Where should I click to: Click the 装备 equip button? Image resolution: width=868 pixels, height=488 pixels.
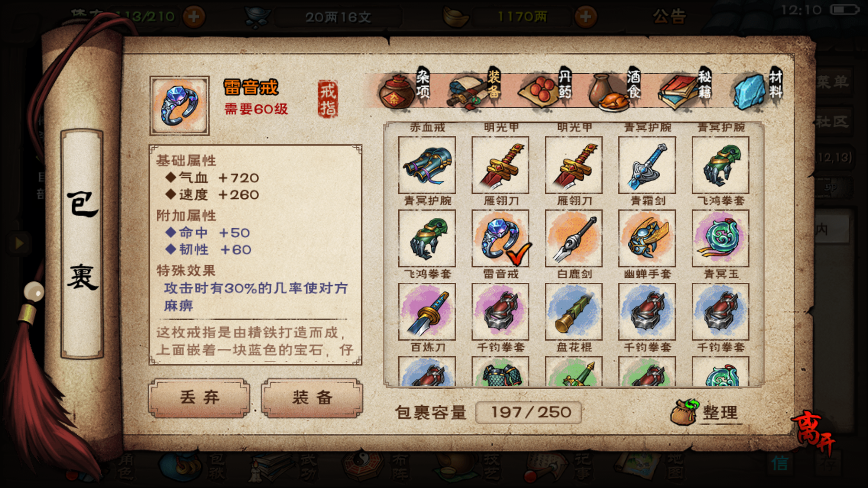[x=312, y=398]
